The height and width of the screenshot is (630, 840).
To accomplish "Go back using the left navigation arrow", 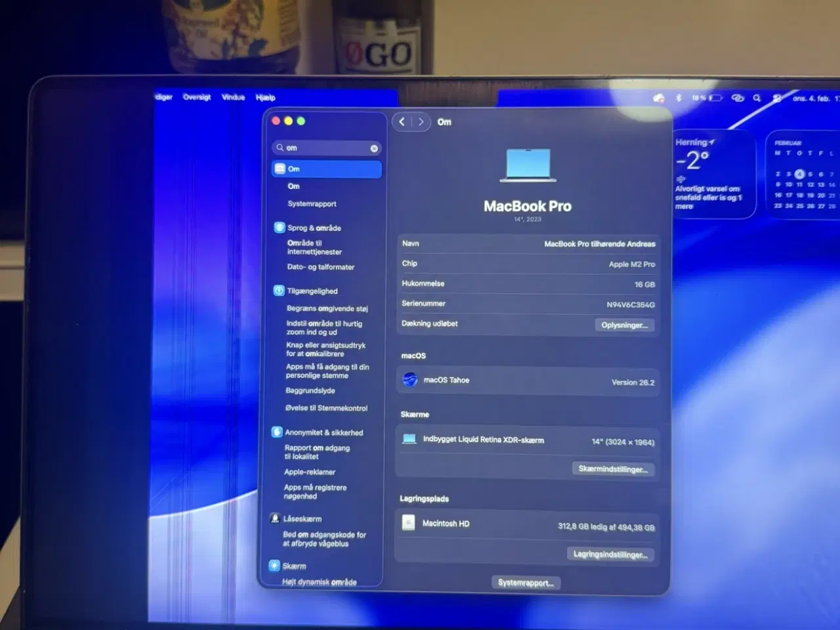I will point(402,121).
